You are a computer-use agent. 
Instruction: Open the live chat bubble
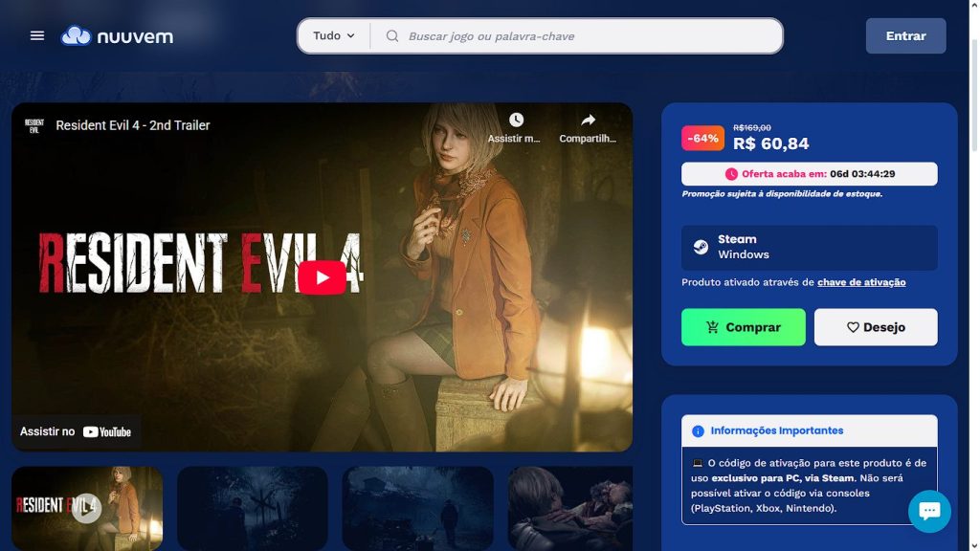(928, 511)
